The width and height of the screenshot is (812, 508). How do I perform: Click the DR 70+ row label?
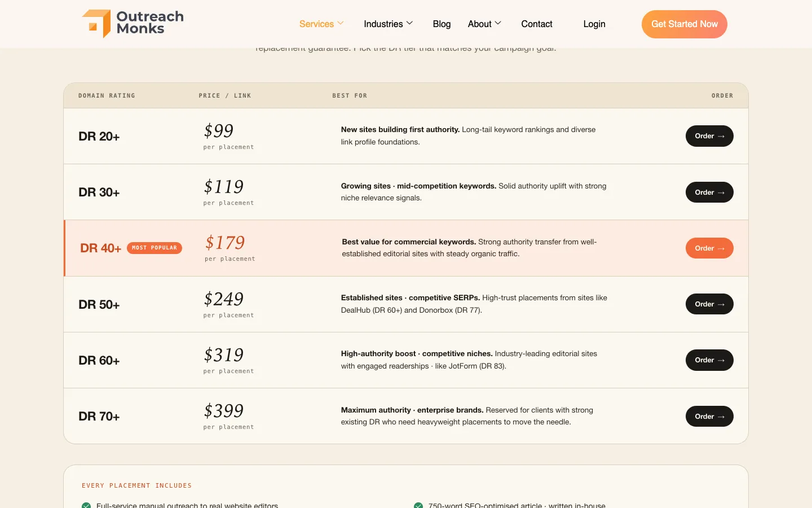pyautogui.click(x=99, y=417)
